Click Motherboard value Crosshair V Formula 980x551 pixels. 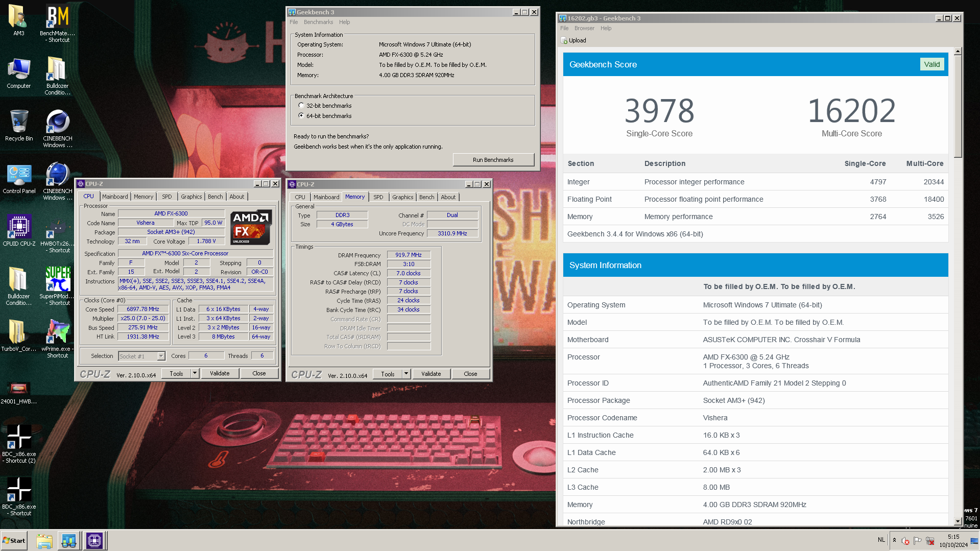coord(781,340)
